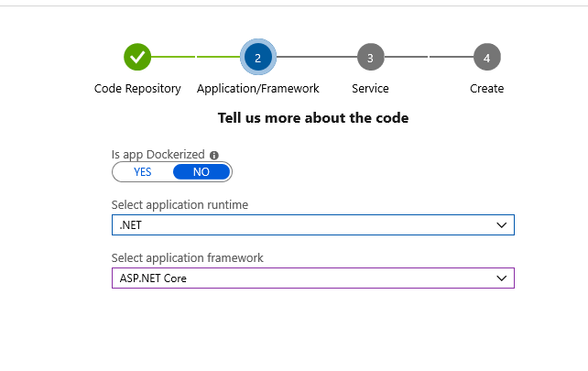Open the application framework dropdown chevron
This screenshot has width=588, height=371.
point(501,278)
